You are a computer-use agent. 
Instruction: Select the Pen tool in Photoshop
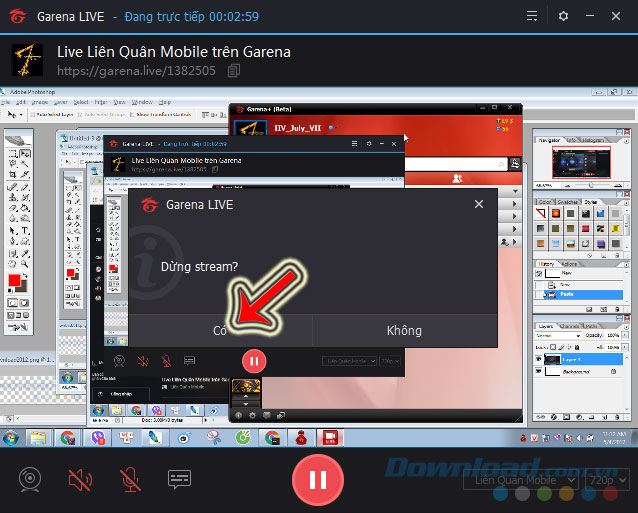(x=13, y=241)
